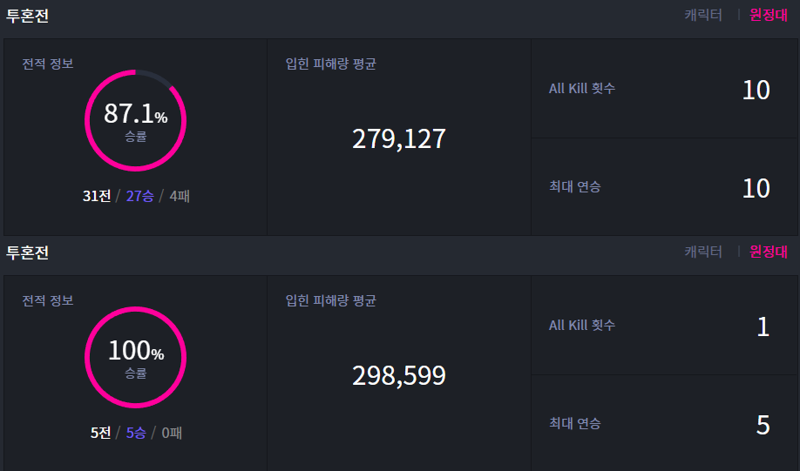
Task: Open the All Kill 횟수 row showing 1
Action: point(664,326)
